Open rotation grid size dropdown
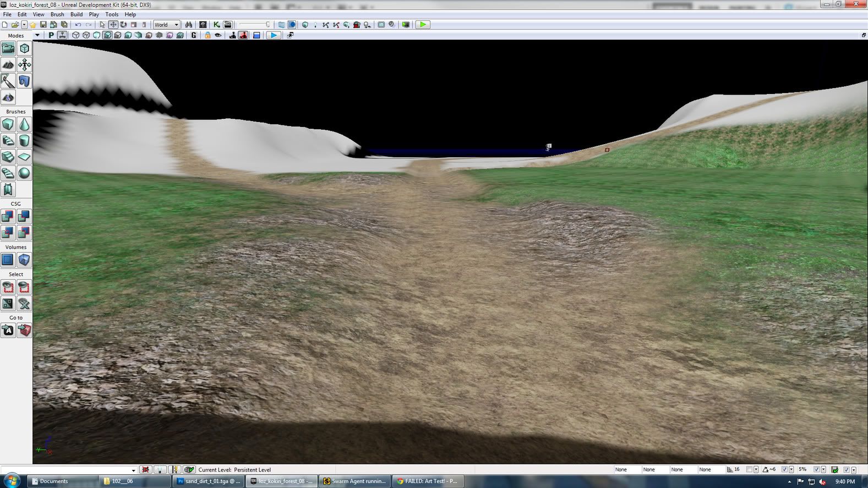868x488 pixels. (x=791, y=470)
